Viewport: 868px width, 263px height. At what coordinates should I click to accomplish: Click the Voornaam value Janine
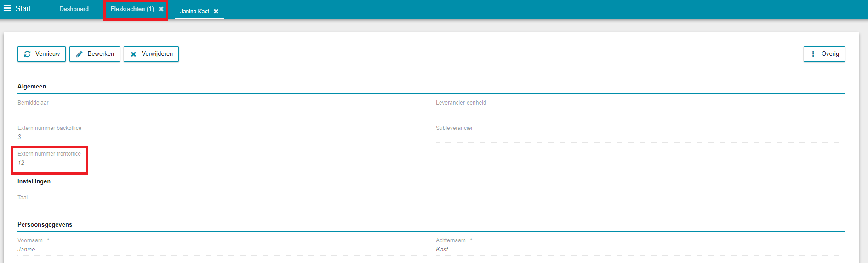(x=26, y=249)
